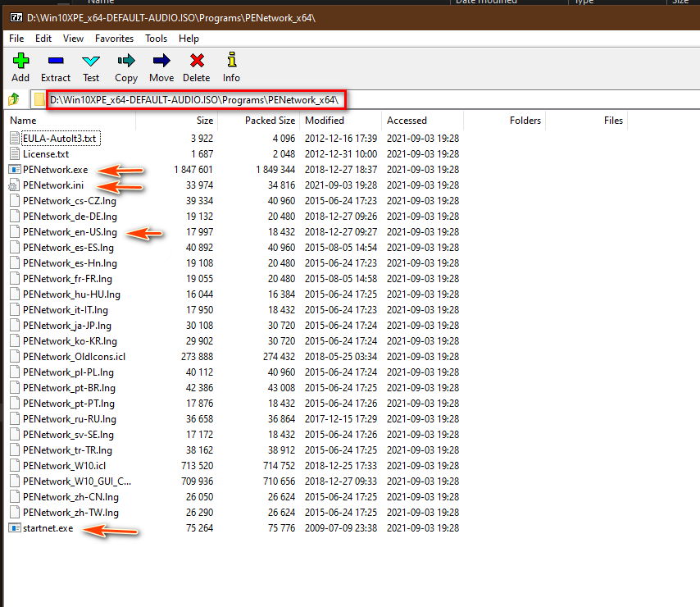Click the Delete toolbar icon

[x=197, y=61]
